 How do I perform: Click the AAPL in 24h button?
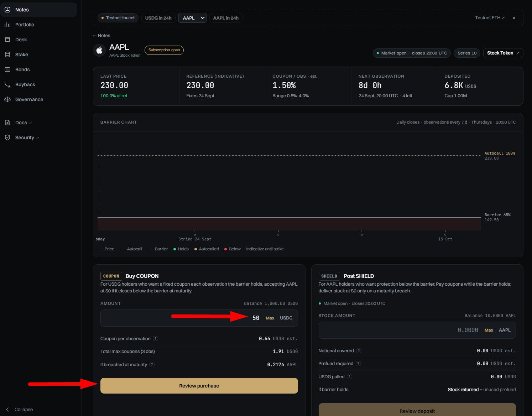pos(226,18)
